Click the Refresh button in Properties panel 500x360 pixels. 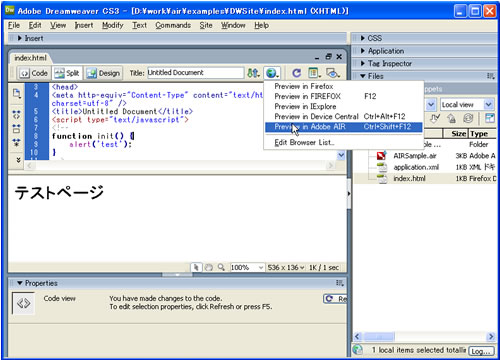pos(335,299)
